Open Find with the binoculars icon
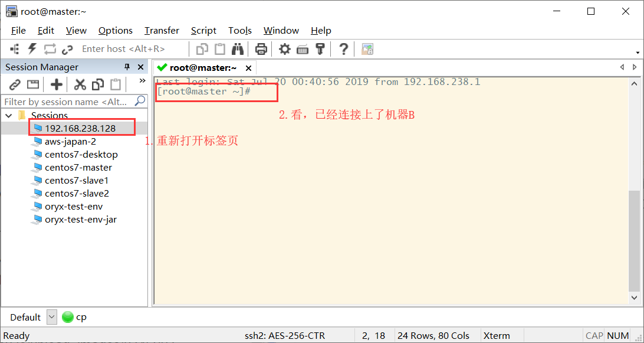Image resolution: width=644 pixels, height=343 pixels. click(238, 50)
